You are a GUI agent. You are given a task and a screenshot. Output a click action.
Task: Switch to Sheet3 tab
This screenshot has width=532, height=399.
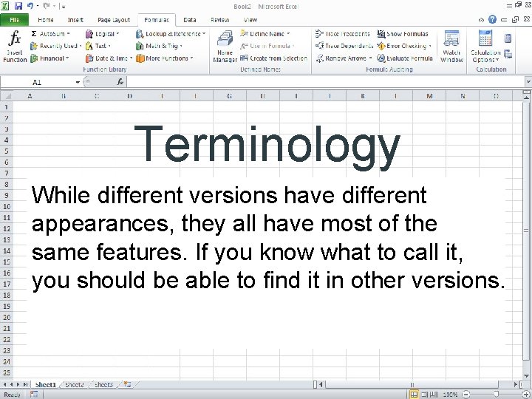click(x=103, y=384)
